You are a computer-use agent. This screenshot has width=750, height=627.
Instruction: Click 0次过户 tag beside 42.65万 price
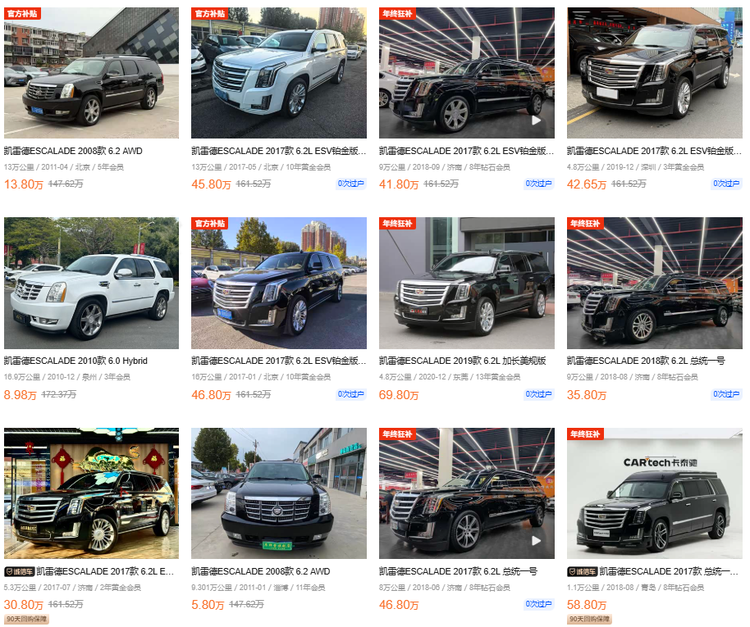[x=726, y=184]
